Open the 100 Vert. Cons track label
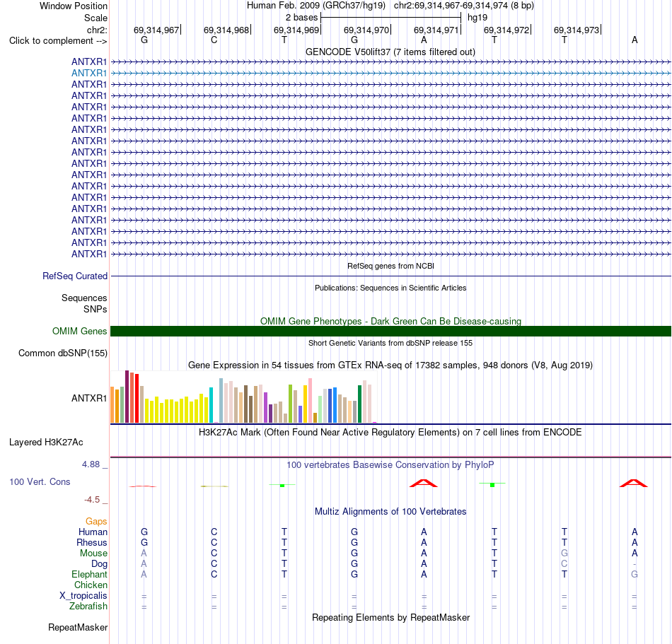 point(40,481)
